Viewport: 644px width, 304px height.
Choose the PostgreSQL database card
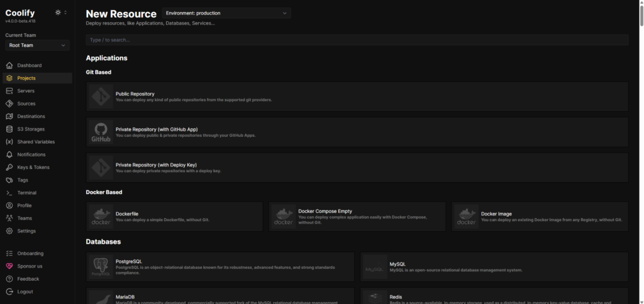pyautogui.click(x=220, y=267)
